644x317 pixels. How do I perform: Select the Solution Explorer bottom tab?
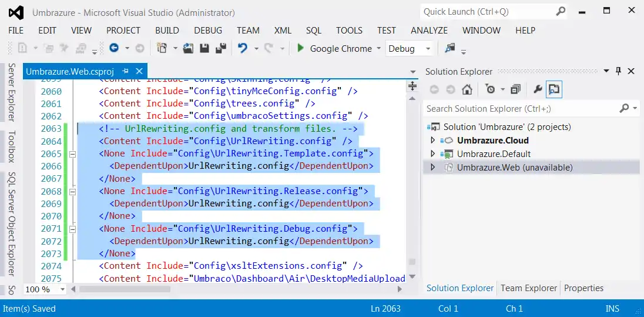pyautogui.click(x=460, y=288)
